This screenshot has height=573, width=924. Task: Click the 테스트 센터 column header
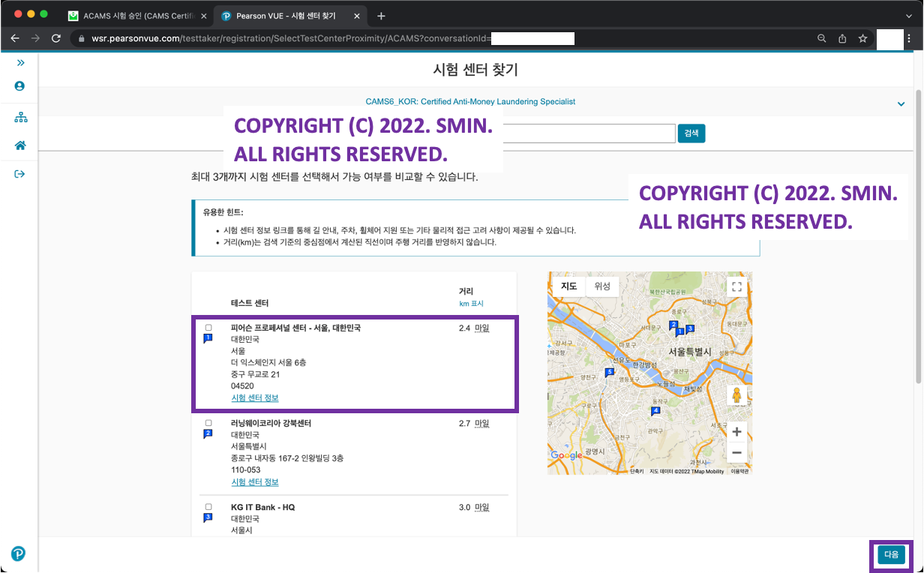(x=250, y=303)
